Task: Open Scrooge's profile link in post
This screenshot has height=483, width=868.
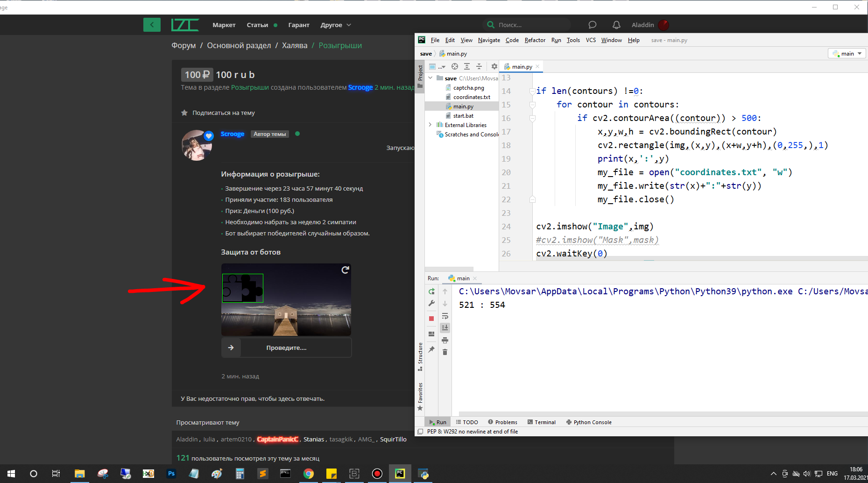Action: (233, 134)
